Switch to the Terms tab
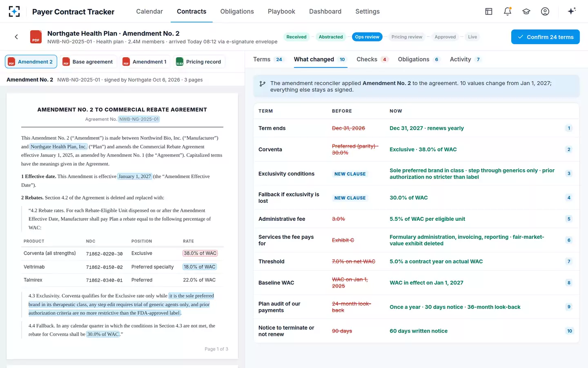 (268, 59)
